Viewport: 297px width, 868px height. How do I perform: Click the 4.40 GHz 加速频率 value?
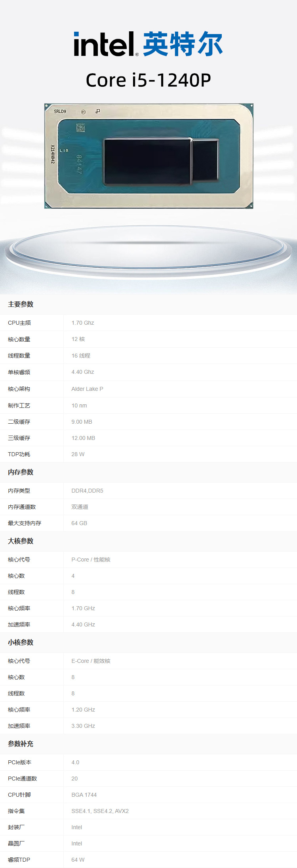click(83, 624)
